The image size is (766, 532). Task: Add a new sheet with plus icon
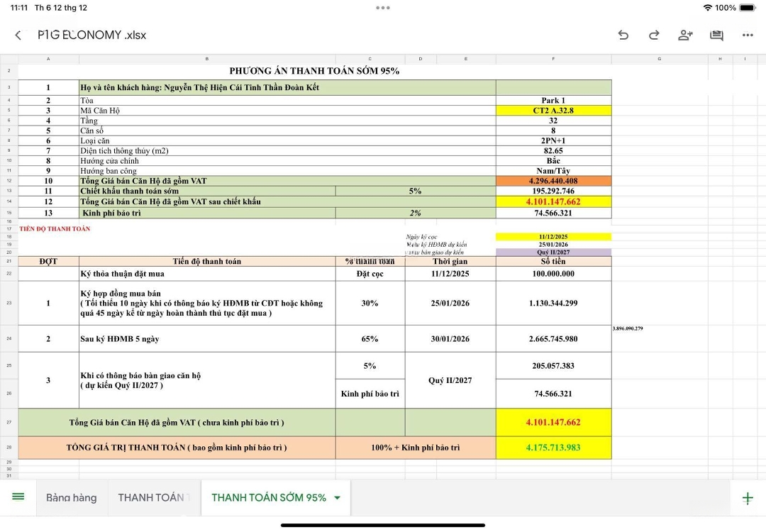[748, 498]
